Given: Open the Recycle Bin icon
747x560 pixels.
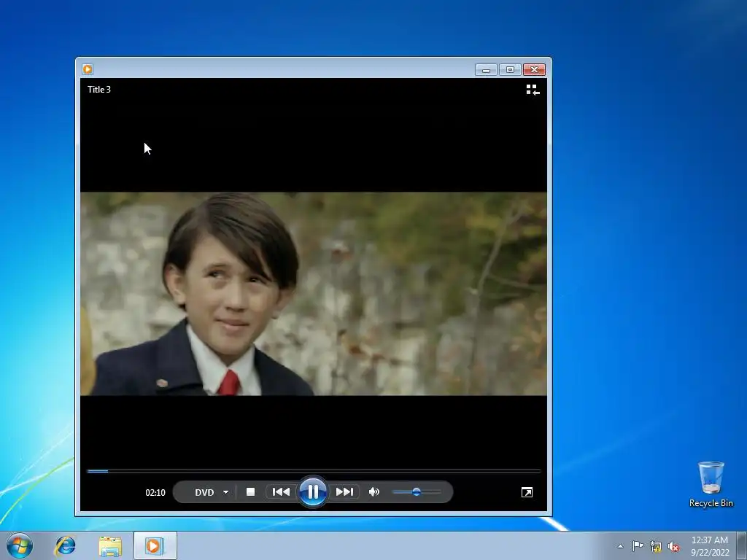Looking at the screenshot, I should coord(711,484).
